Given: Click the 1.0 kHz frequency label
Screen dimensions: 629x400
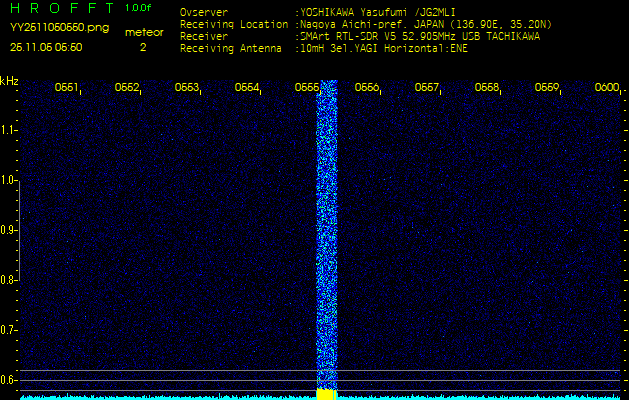Looking at the screenshot, I should (8, 181).
